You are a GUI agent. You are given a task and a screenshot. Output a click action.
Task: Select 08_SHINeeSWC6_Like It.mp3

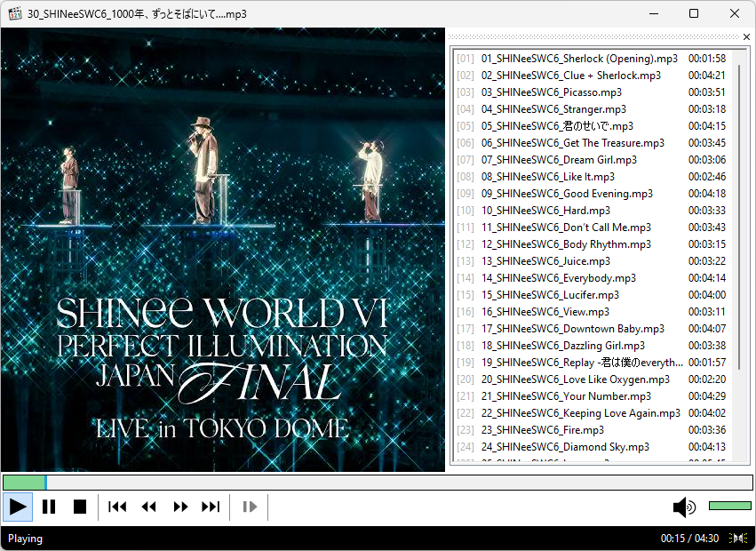coord(592,177)
